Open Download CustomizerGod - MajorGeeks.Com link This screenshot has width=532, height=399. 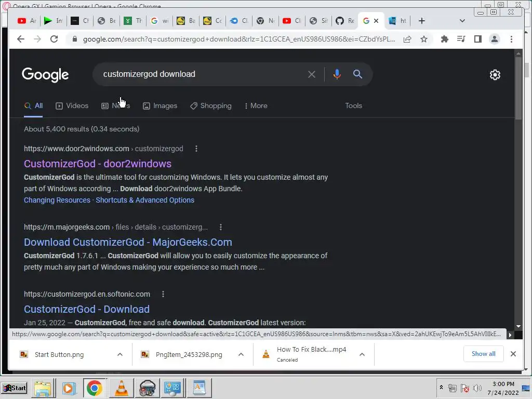128,242
